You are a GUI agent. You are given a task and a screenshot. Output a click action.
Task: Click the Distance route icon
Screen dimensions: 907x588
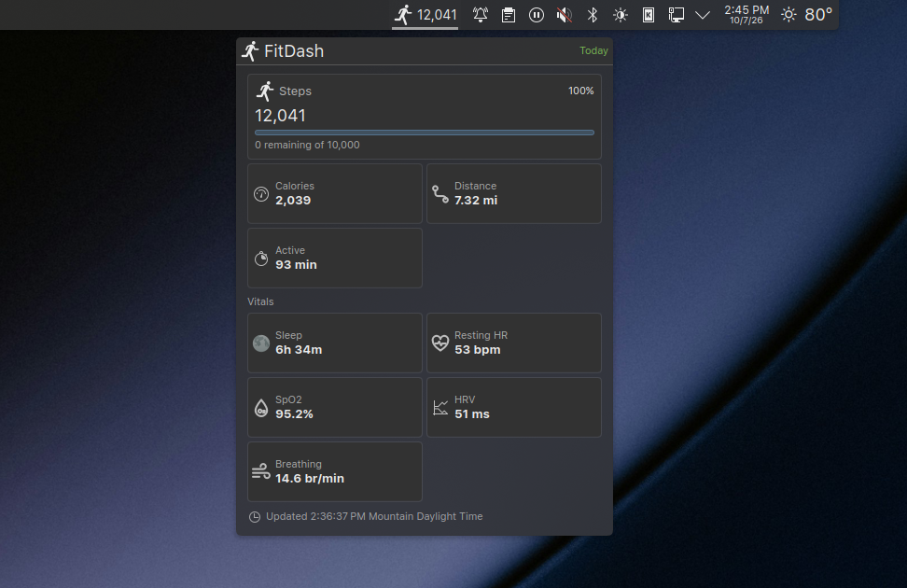[x=440, y=194]
